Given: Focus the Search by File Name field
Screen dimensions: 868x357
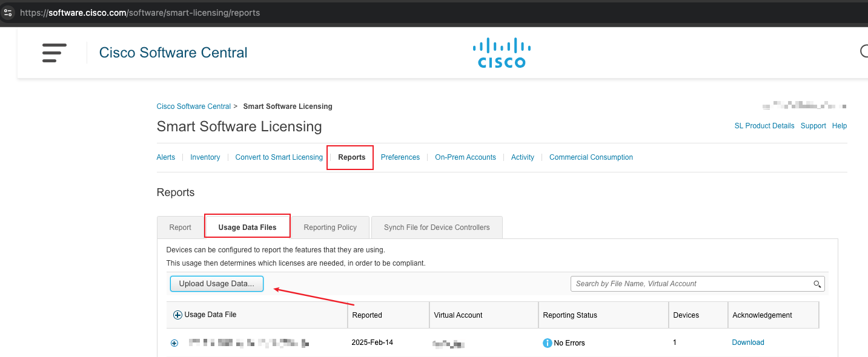Looking at the screenshot, I should click(x=691, y=284).
